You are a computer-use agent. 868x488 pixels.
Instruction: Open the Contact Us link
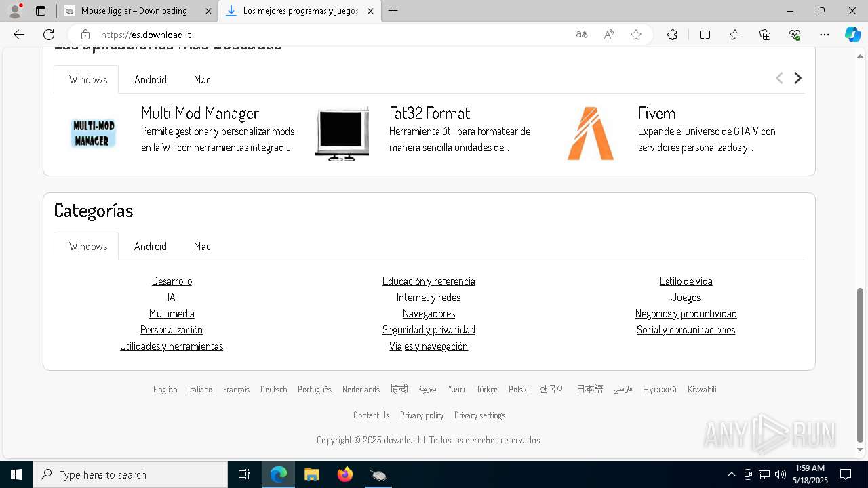click(371, 415)
